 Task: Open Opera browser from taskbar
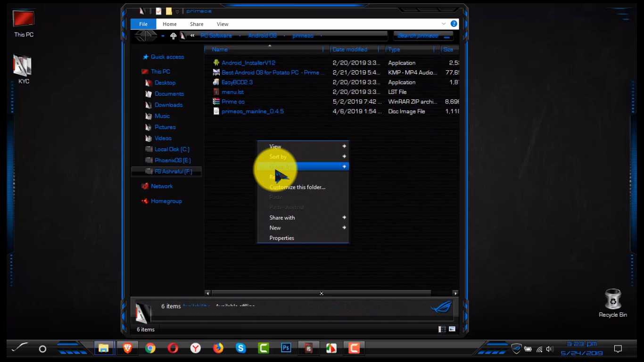coord(173,348)
